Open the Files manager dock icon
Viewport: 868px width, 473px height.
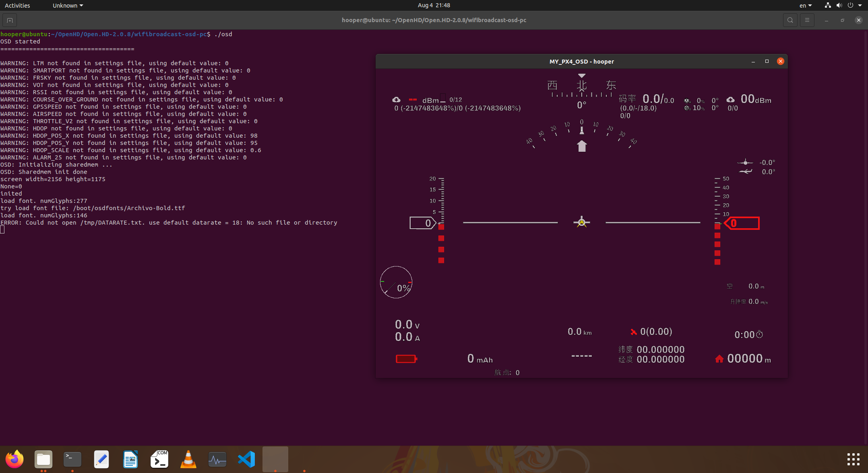[x=43, y=459]
